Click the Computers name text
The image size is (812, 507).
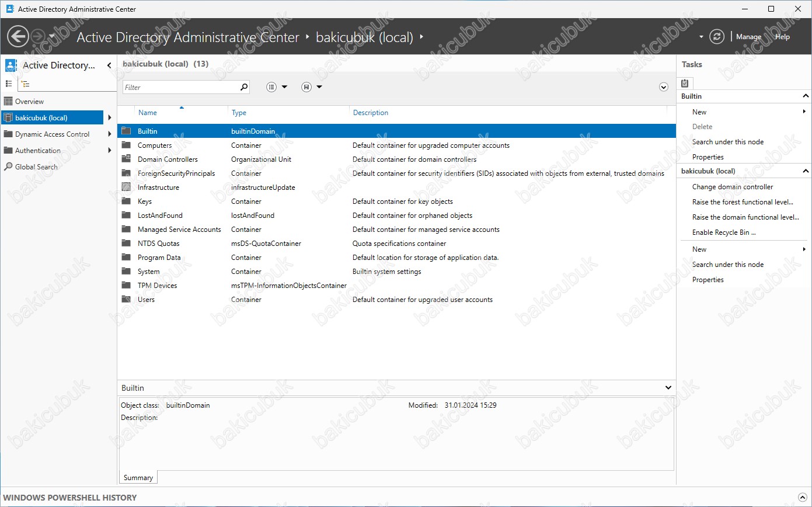pyautogui.click(x=155, y=145)
